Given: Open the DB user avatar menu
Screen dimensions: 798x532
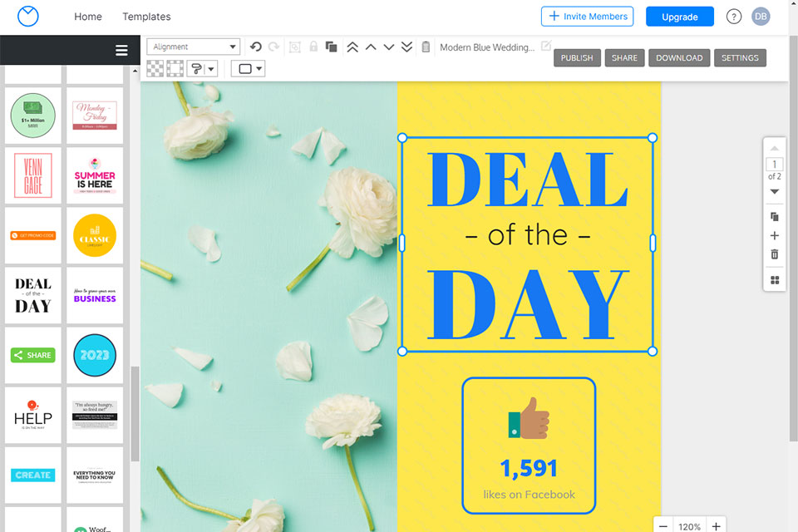Looking at the screenshot, I should pos(761,17).
